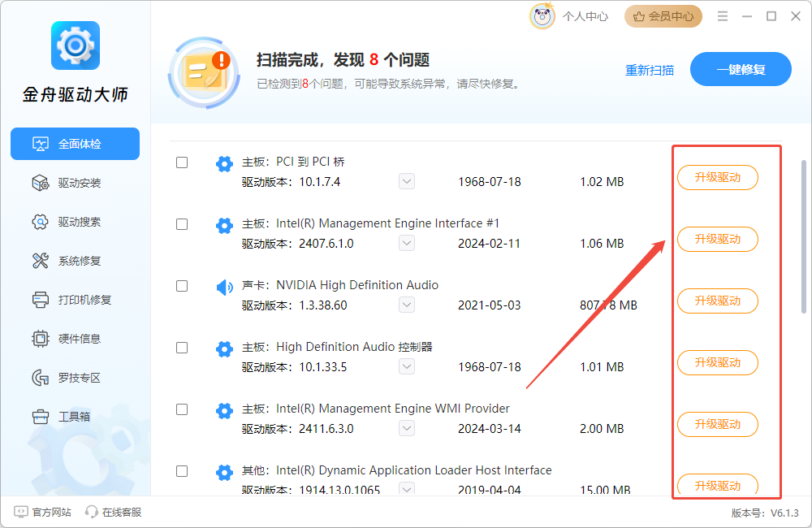Open 个人中心 link
The height and width of the screenshot is (528, 812).
click(x=585, y=16)
